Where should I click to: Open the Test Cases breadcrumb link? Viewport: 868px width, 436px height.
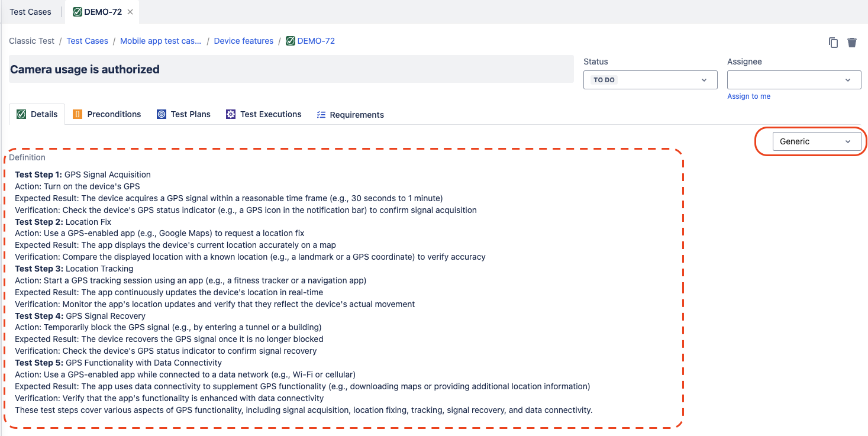87,41
